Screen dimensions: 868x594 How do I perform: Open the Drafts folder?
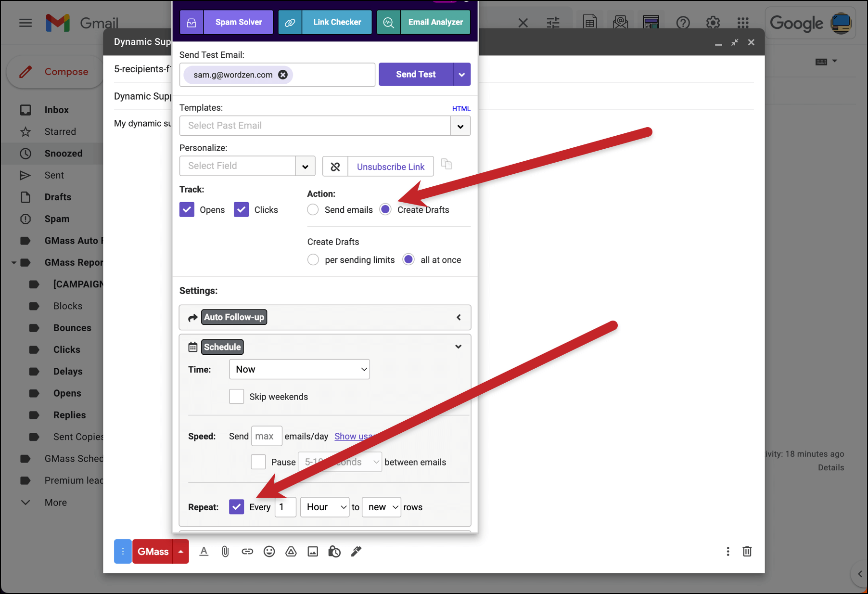pyautogui.click(x=58, y=197)
